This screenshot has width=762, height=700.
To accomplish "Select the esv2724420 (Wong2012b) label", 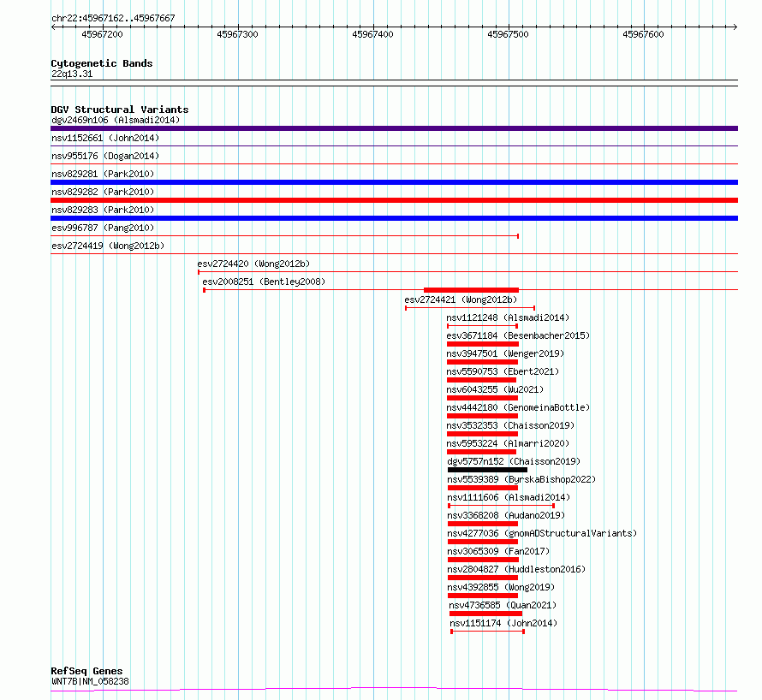I will click(253, 264).
